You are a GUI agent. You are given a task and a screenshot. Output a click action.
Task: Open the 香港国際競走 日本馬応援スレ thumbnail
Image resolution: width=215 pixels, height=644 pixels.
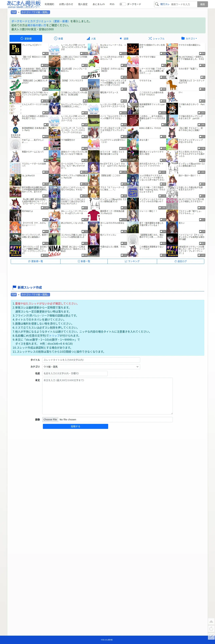point(15,132)
